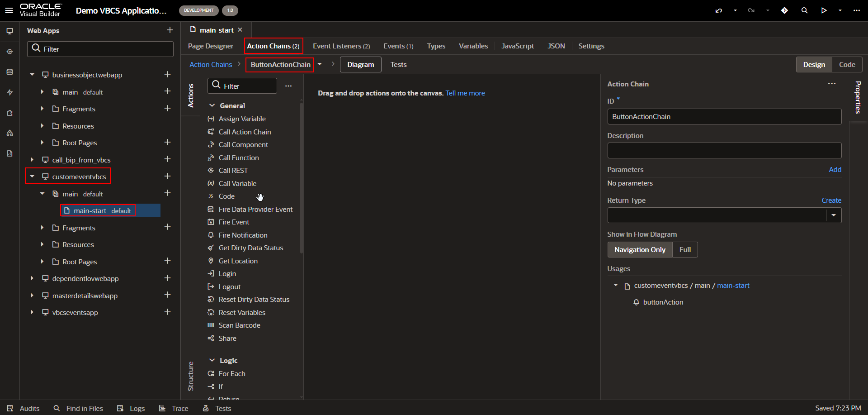
Task: Open the Preview options dropdown arrow
Action: 840,10
